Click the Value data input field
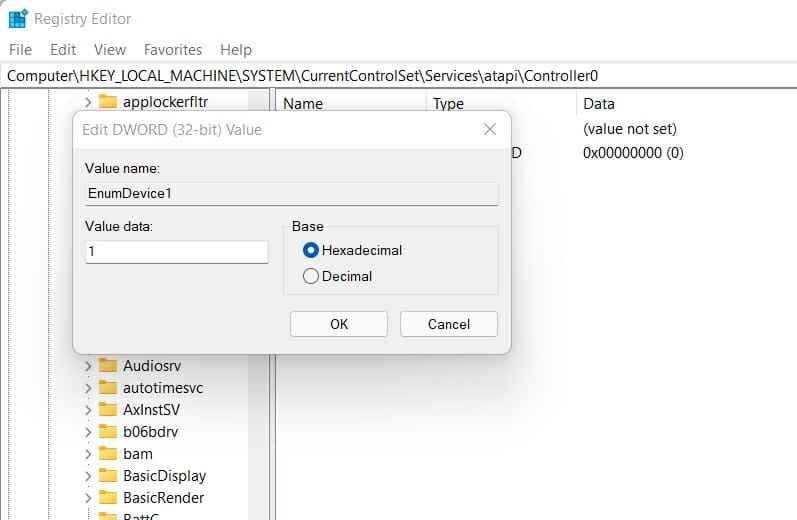Viewport: 797px width, 520px height. tap(177, 252)
